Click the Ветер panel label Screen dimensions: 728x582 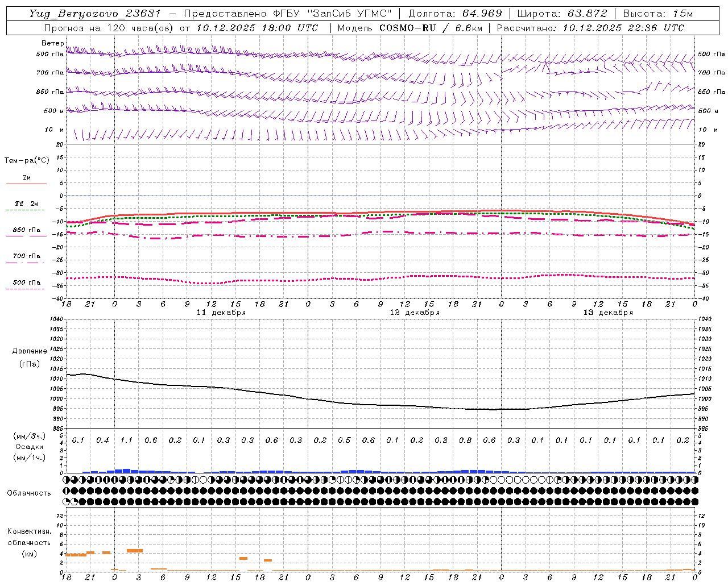[x=52, y=43]
